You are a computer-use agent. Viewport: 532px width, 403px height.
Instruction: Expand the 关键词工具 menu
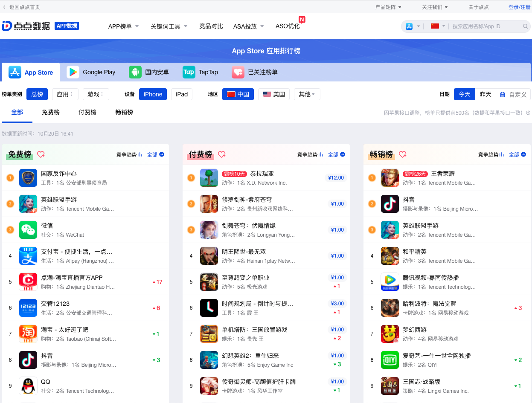pyautogui.click(x=169, y=26)
